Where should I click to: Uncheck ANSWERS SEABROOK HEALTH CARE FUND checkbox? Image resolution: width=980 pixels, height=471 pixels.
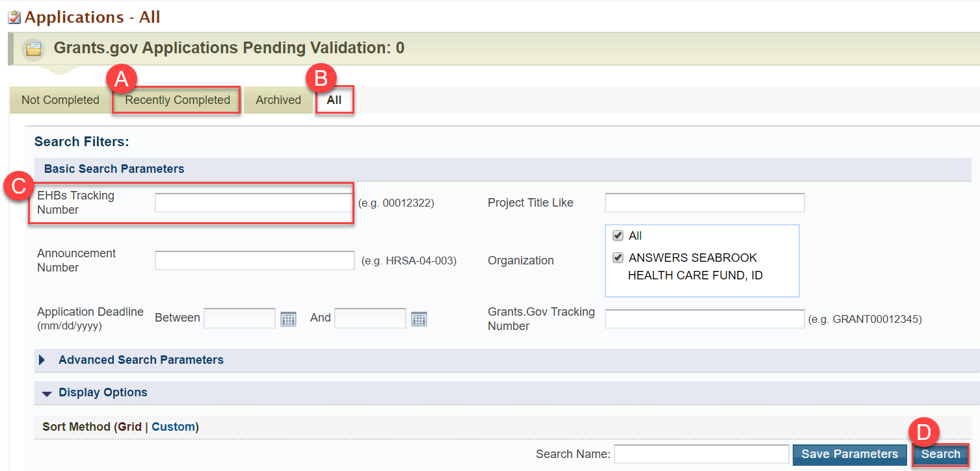[x=618, y=258]
